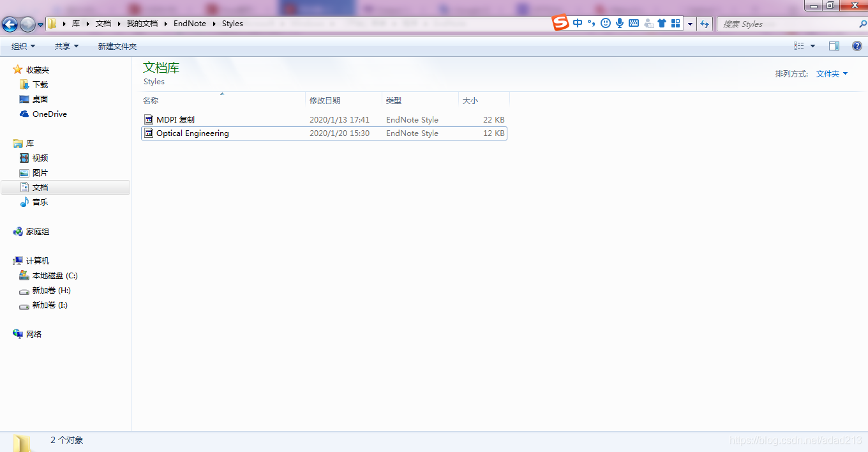Open 本地磁盘 (C:) drive
Screen dimensions: 868x452
point(55,276)
